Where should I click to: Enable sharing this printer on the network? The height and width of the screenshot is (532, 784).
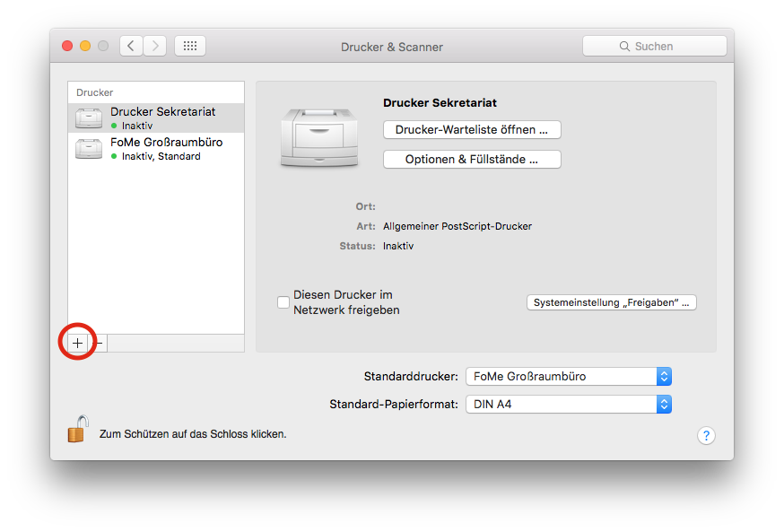point(283,302)
